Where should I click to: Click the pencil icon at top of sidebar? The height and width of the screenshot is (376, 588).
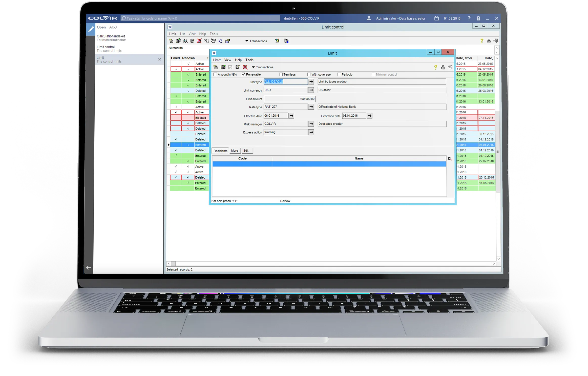(x=91, y=29)
